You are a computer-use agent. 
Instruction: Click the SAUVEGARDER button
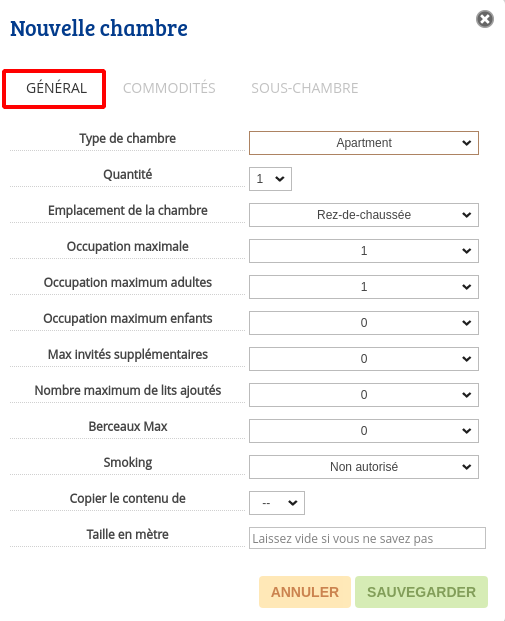(x=421, y=592)
